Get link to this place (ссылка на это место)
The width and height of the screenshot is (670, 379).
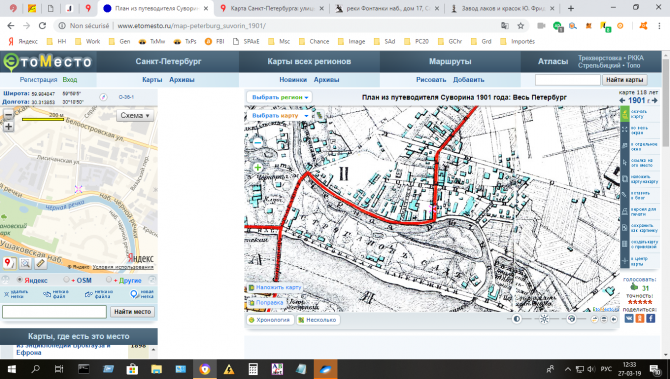[625, 162]
